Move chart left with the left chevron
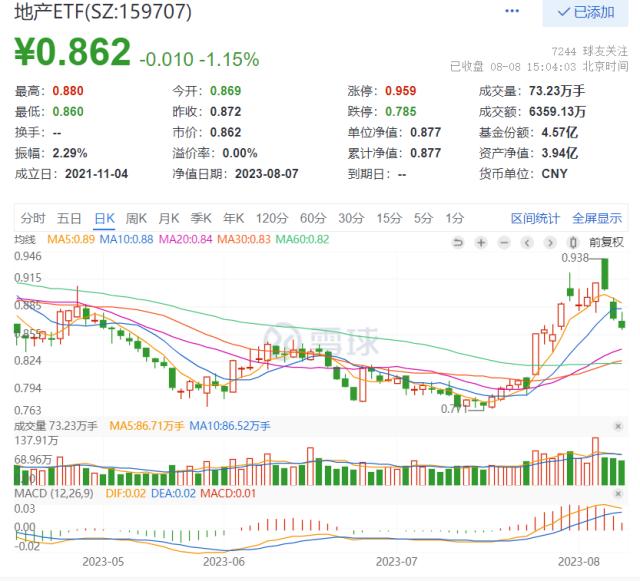The height and width of the screenshot is (581, 640). point(527,243)
